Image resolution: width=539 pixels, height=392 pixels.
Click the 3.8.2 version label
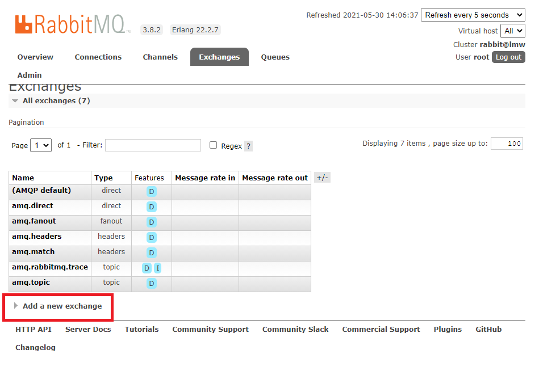[152, 30]
